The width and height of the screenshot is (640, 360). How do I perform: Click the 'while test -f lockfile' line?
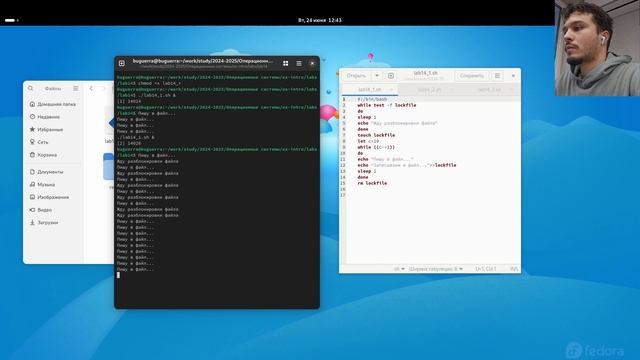pos(387,105)
